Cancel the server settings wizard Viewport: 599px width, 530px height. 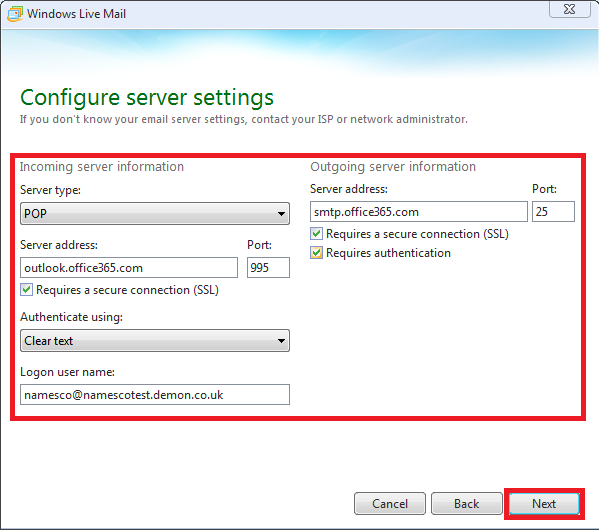(390, 504)
